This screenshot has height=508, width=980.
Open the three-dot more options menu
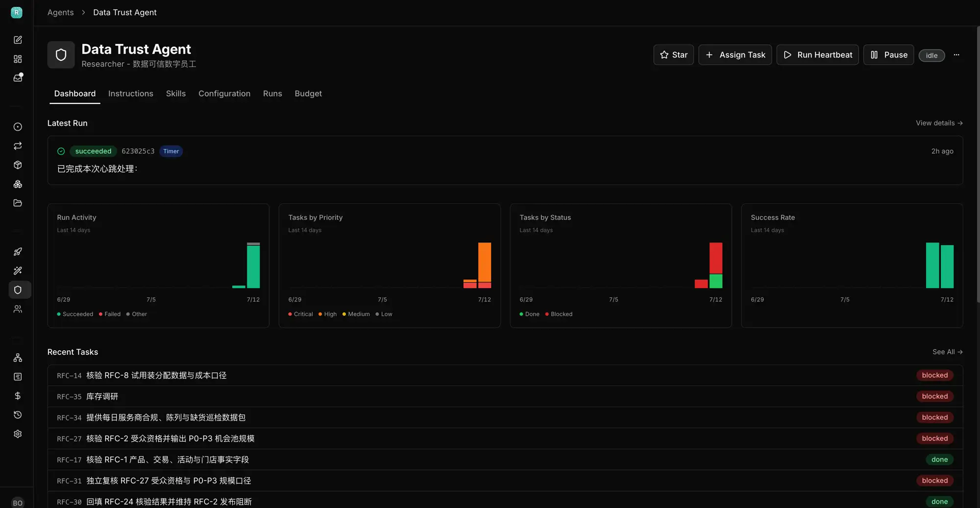(956, 55)
